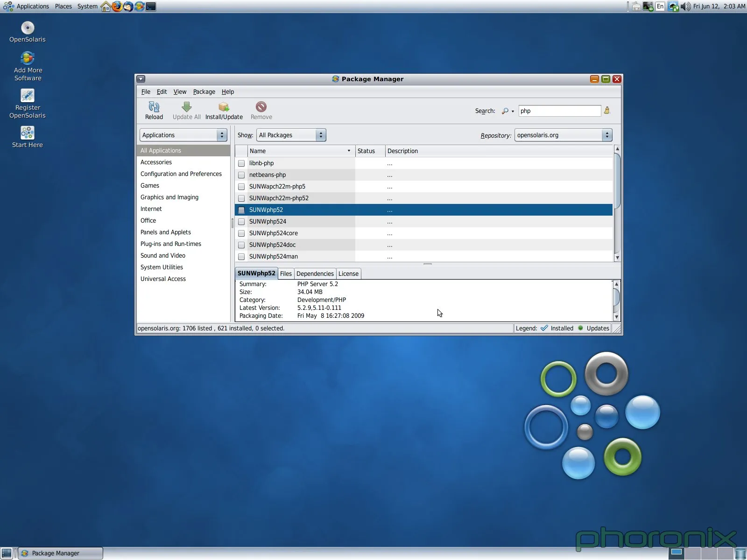
Task: Launch Package Manager from the top panel icon
Action: 139,7
